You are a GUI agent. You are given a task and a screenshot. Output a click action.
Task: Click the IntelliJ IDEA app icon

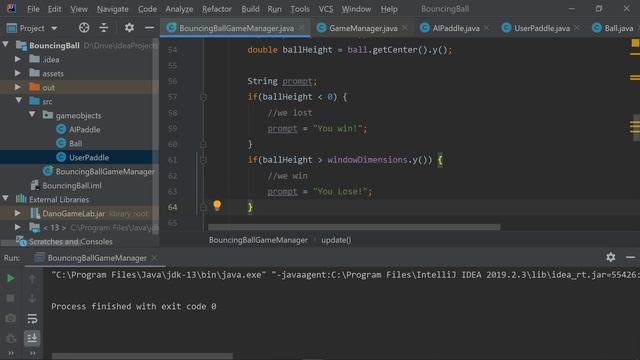(11, 8)
